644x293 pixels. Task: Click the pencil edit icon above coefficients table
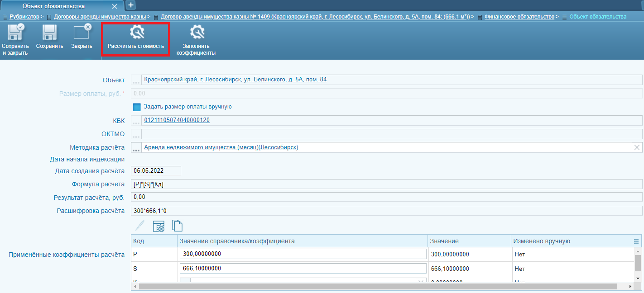(x=140, y=226)
